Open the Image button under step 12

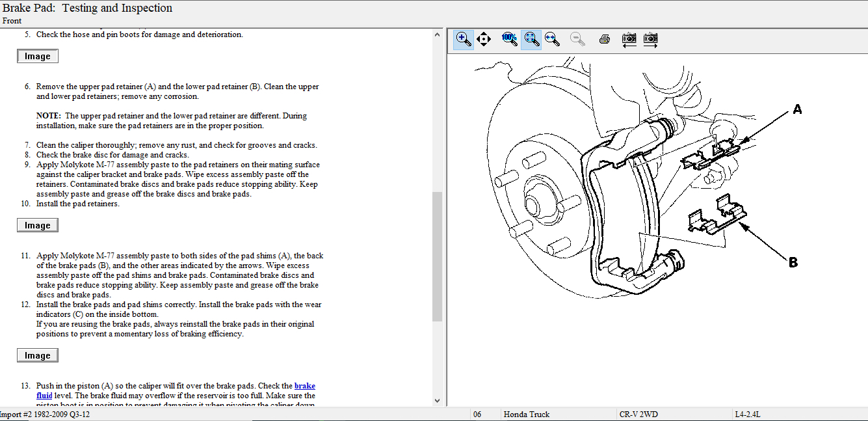(38, 355)
